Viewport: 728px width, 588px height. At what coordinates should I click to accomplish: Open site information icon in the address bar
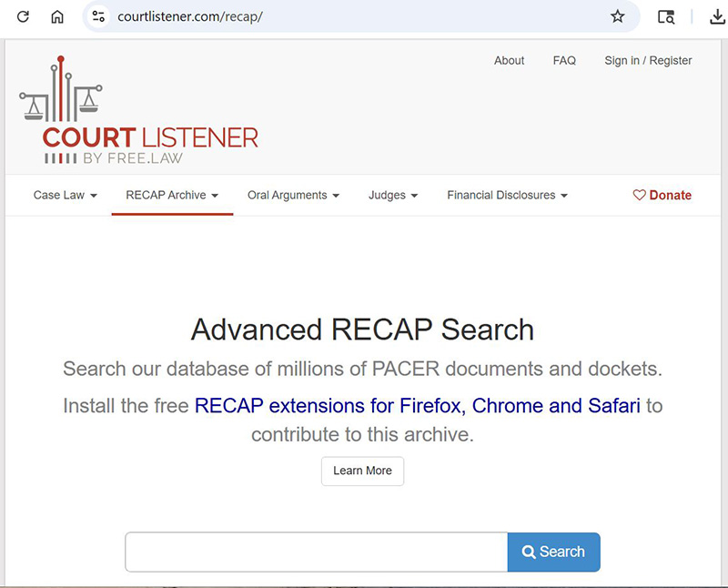pos(98,15)
